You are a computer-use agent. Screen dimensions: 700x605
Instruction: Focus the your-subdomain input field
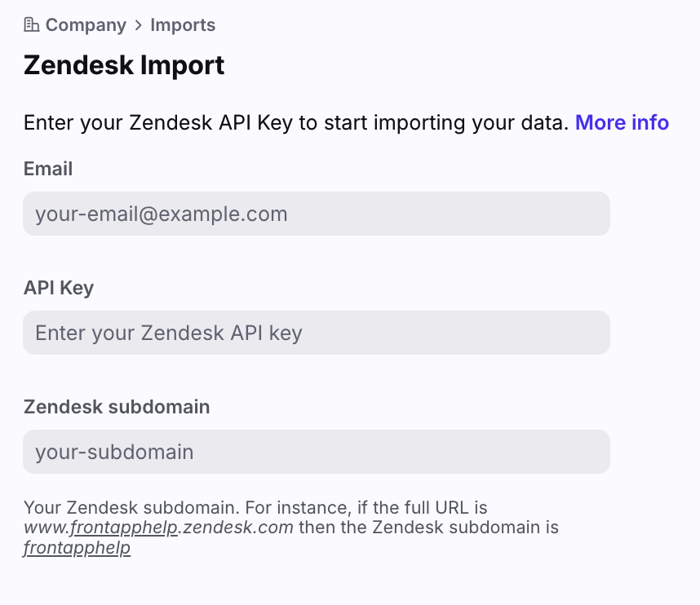point(317,452)
